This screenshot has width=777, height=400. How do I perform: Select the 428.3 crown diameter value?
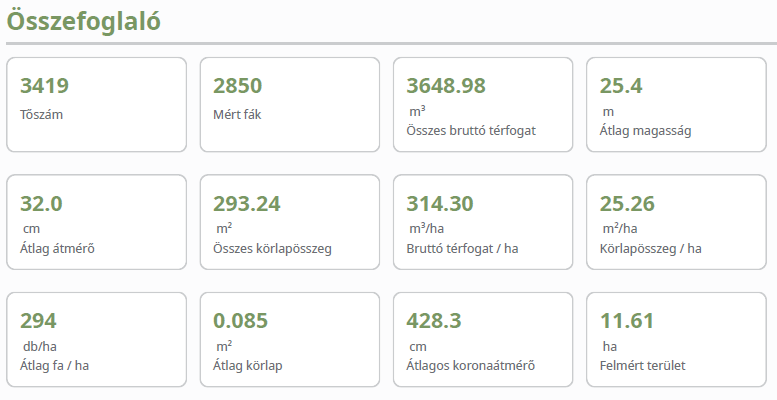pyautogui.click(x=434, y=321)
